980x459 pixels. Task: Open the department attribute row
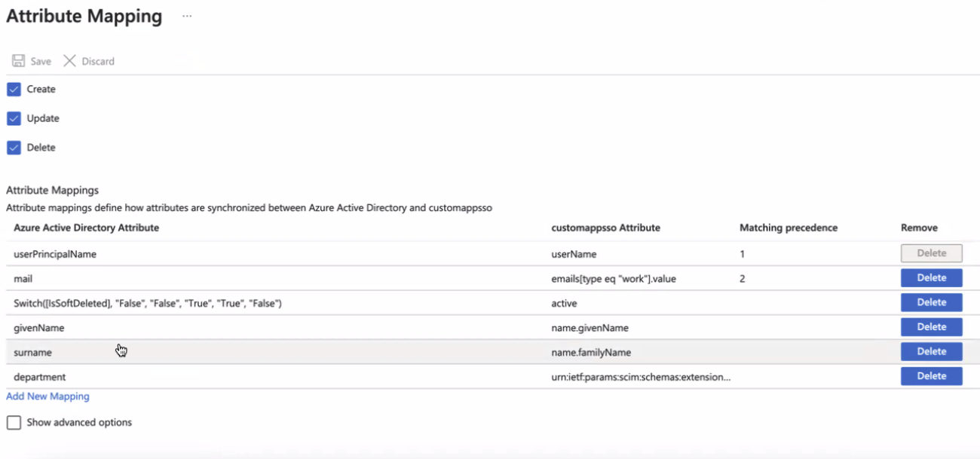coord(493,376)
